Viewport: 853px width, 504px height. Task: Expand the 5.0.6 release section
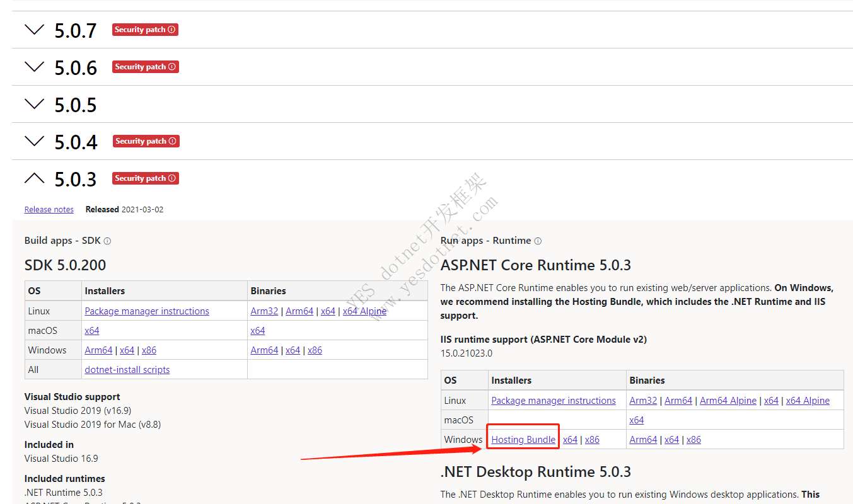34,67
